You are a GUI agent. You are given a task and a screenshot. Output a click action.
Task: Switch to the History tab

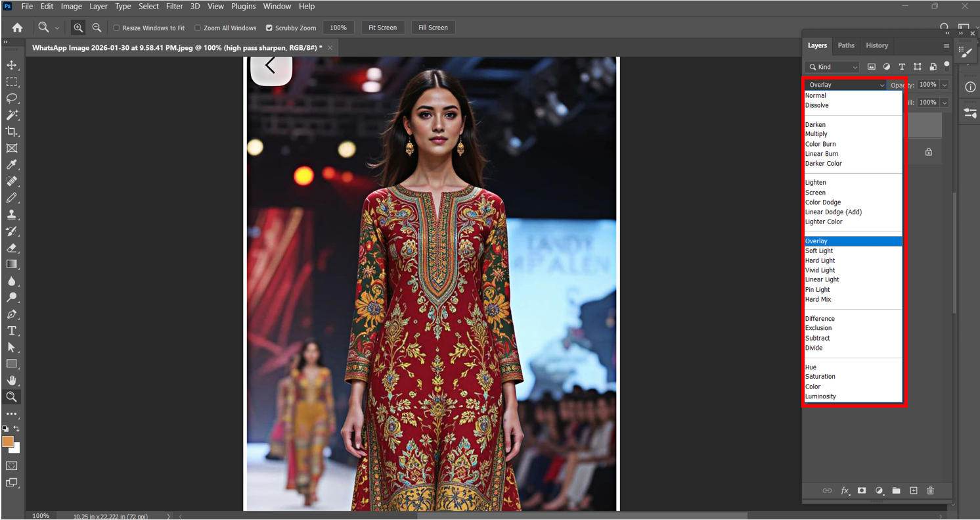pyautogui.click(x=876, y=45)
